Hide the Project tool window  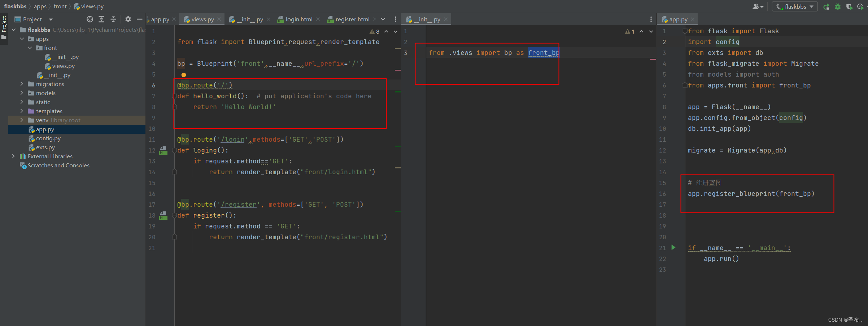[x=140, y=19]
